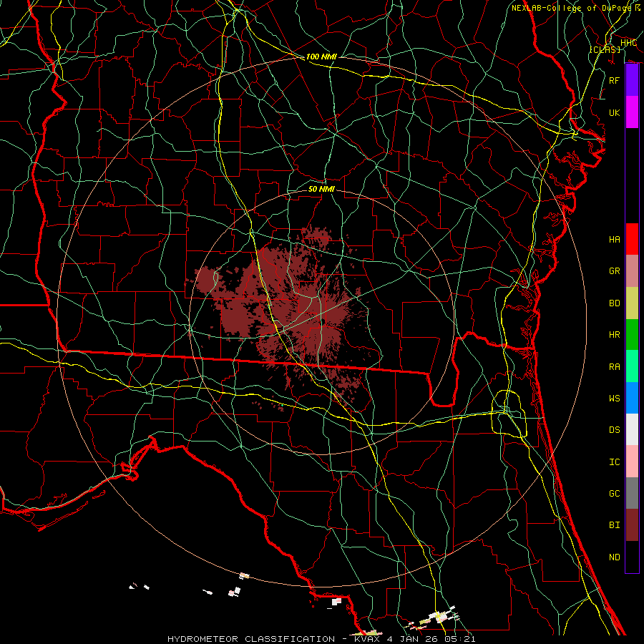Click the KVAX station identifier
The width and height of the screenshot is (644, 644).
[x=369, y=639]
